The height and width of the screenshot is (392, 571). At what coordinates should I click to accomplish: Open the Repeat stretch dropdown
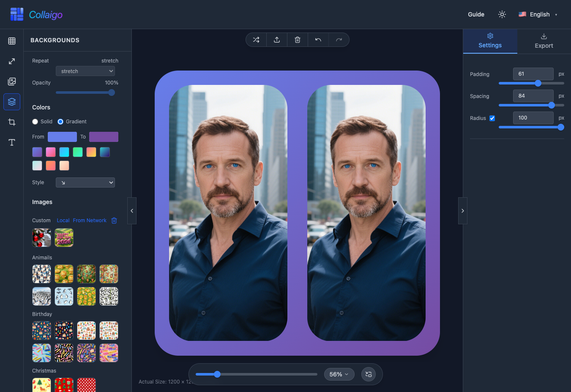[x=85, y=71]
